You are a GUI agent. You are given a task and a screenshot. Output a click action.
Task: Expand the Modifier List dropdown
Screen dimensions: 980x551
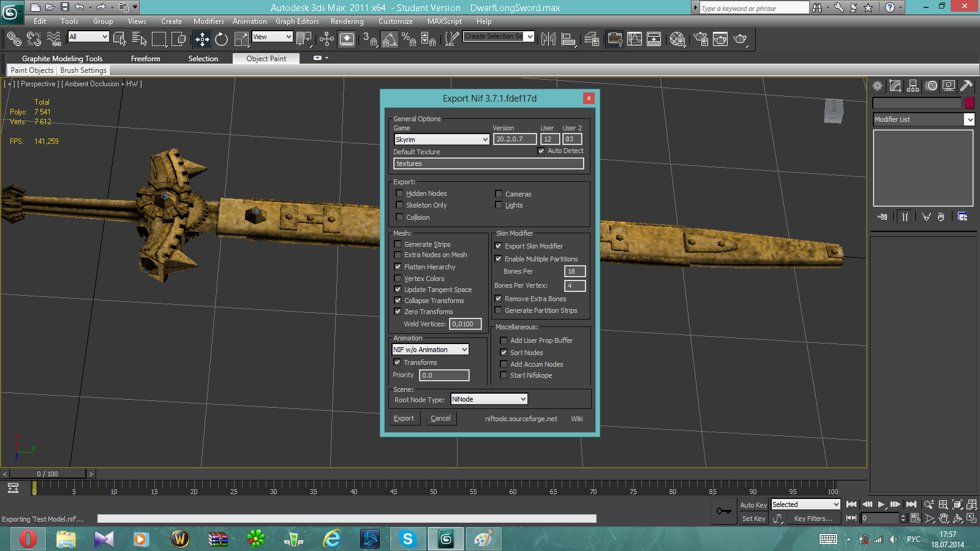pos(924,119)
